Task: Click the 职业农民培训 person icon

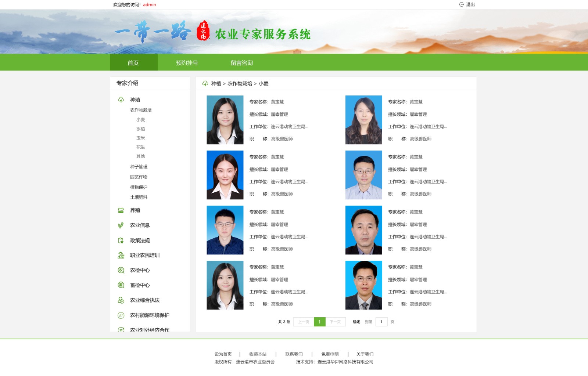Action: click(121, 255)
